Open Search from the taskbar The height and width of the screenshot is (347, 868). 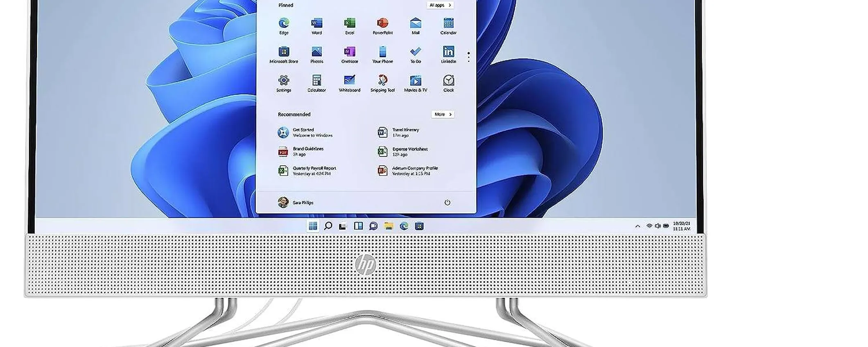[x=328, y=226]
